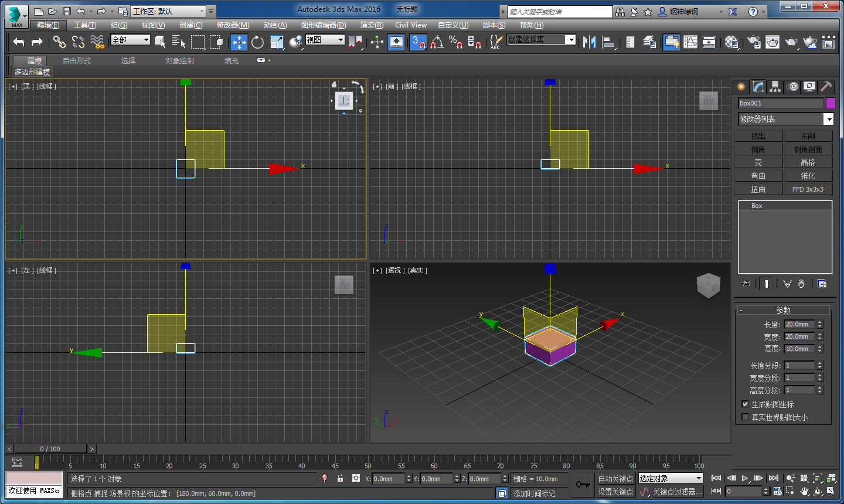Collapse the 参数 rollout
This screenshot has width=844, height=504.
(x=783, y=310)
